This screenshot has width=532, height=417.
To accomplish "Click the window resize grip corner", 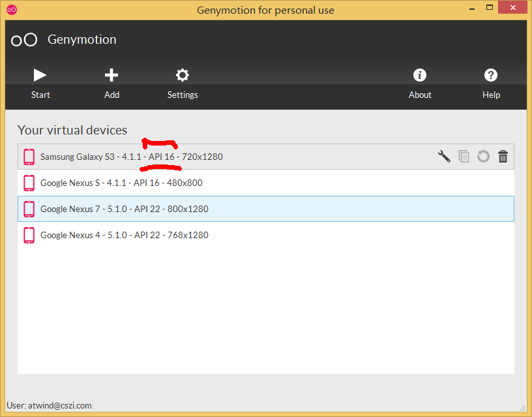I will (x=522, y=407).
